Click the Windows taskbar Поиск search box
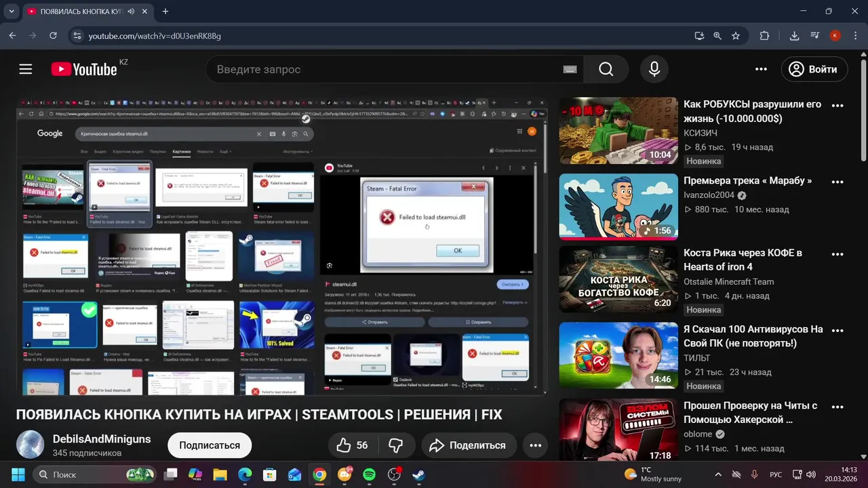Screen dimensions: 868x488 click(95, 474)
